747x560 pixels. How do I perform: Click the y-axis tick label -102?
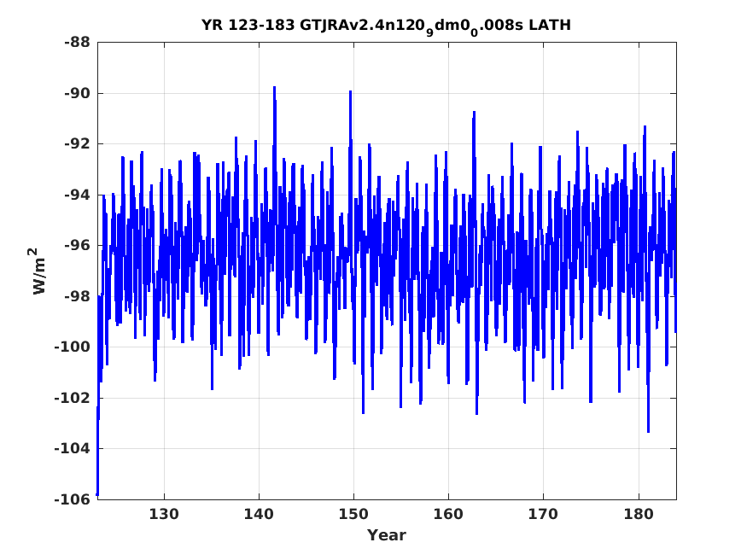(x=73, y=398)
